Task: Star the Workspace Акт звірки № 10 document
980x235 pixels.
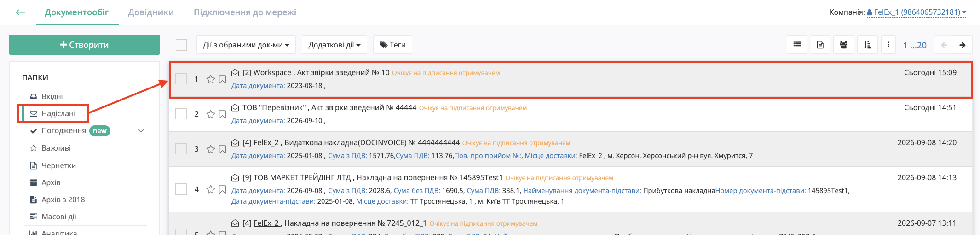Action: (x=211, y=79)
